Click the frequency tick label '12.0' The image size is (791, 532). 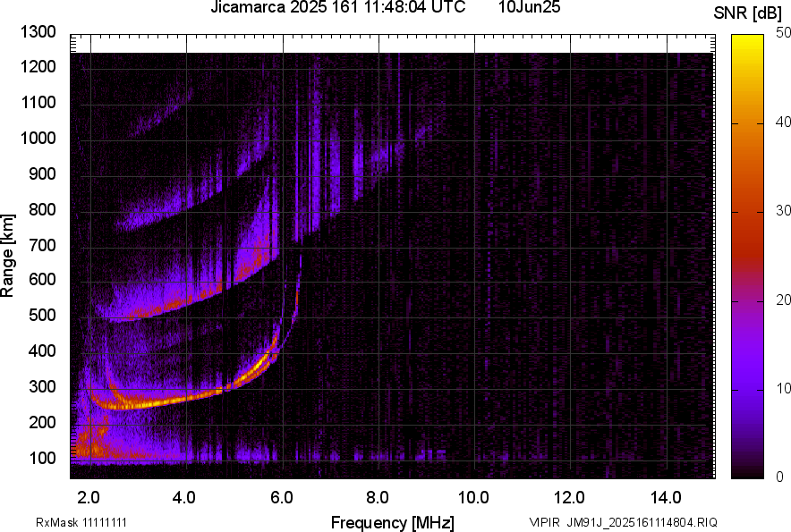[570, 498]
